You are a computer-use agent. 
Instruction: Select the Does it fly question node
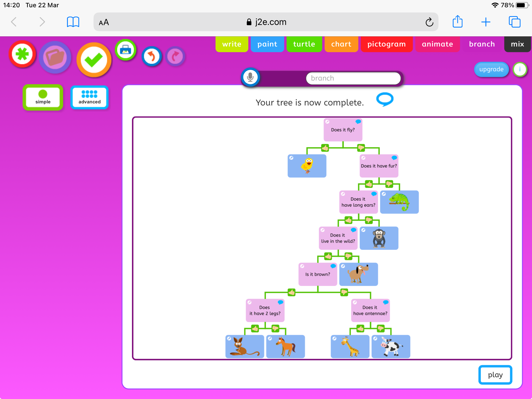[x=343, y=130]
